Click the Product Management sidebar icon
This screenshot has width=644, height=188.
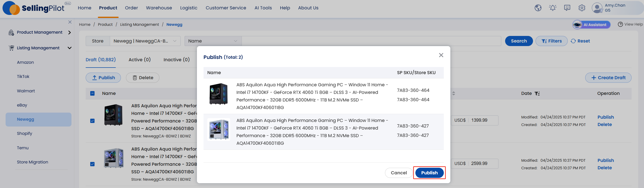[11, 32]
